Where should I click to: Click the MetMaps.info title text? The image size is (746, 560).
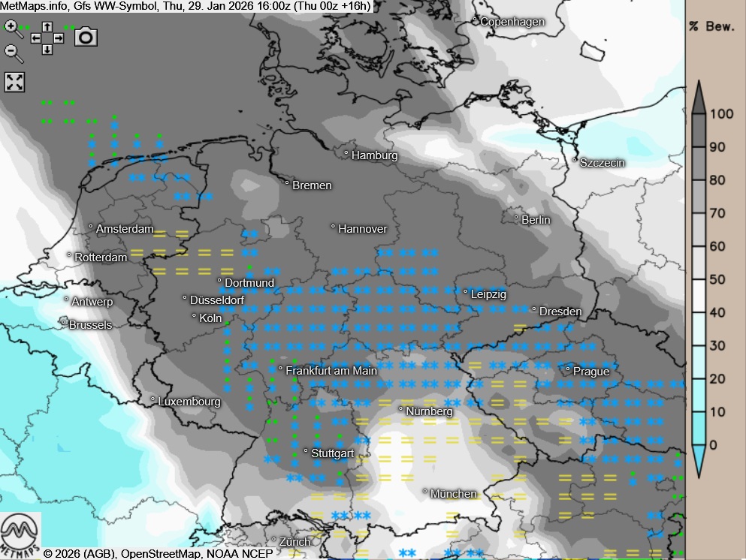click(x=34, y=6)
